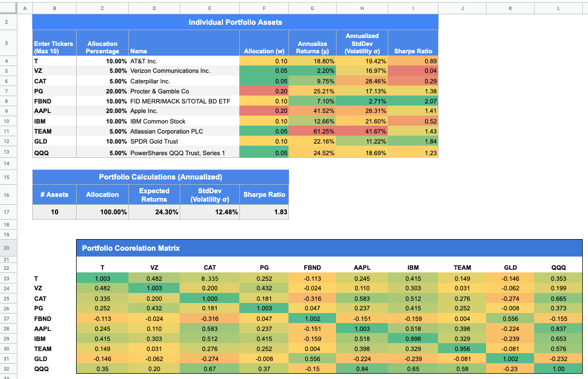Screen dimensions: 588x379
Task: Click the cell showing 10 under # Assets
Action: point(53,212)
